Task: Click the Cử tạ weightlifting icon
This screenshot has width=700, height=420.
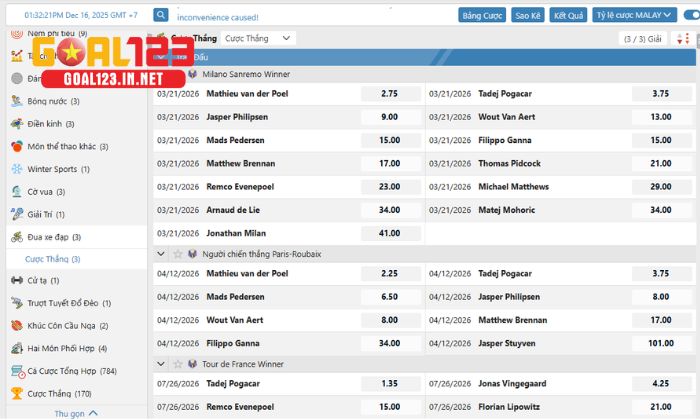Action: tap(17, 281)
